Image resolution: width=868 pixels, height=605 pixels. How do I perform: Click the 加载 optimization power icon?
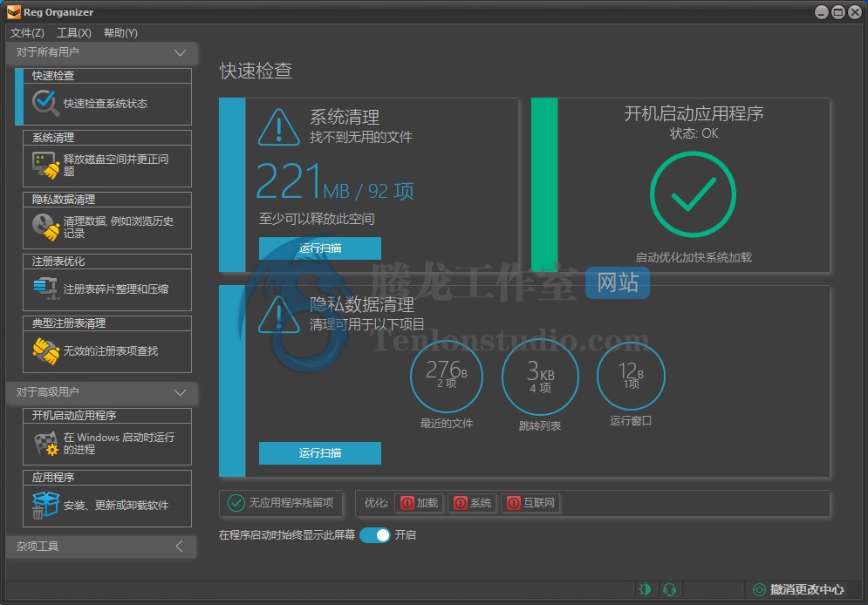tap(407, 503)
